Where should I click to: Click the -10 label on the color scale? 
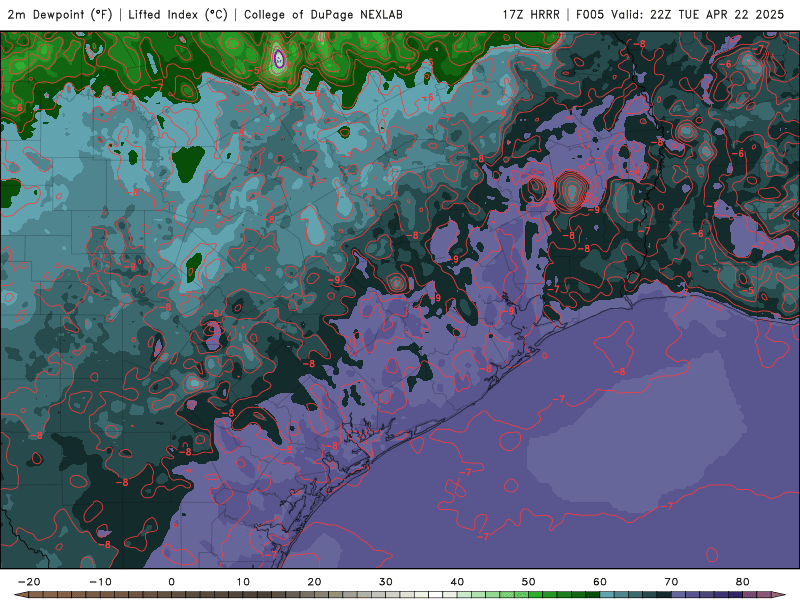(x=100, y=582)
